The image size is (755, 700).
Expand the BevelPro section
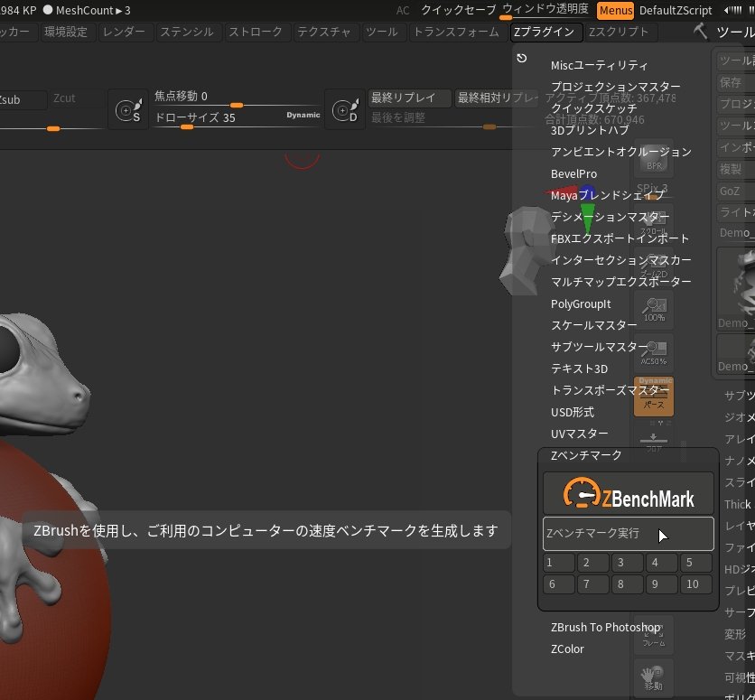574,173
